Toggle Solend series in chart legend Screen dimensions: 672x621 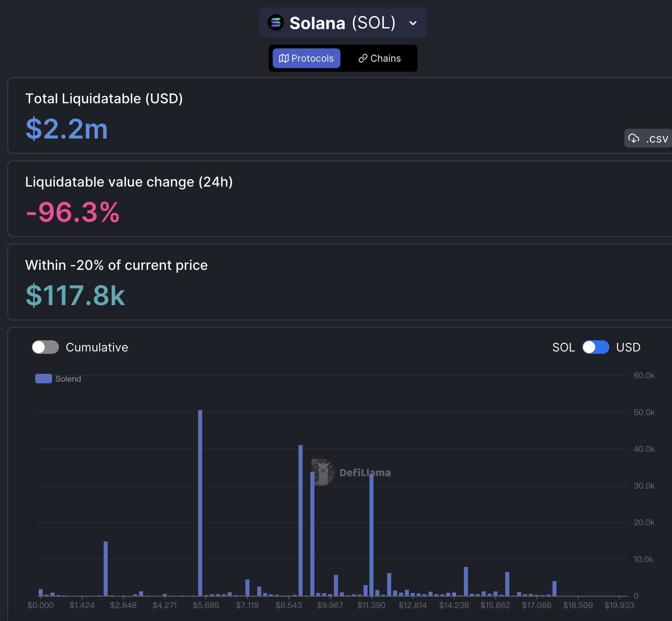58,379
